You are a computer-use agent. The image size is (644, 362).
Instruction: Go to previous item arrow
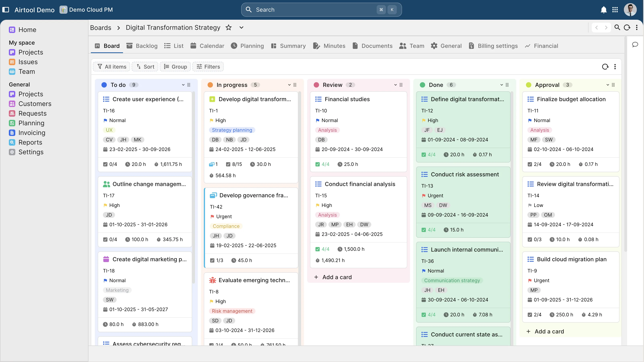[x=597, y=28]
